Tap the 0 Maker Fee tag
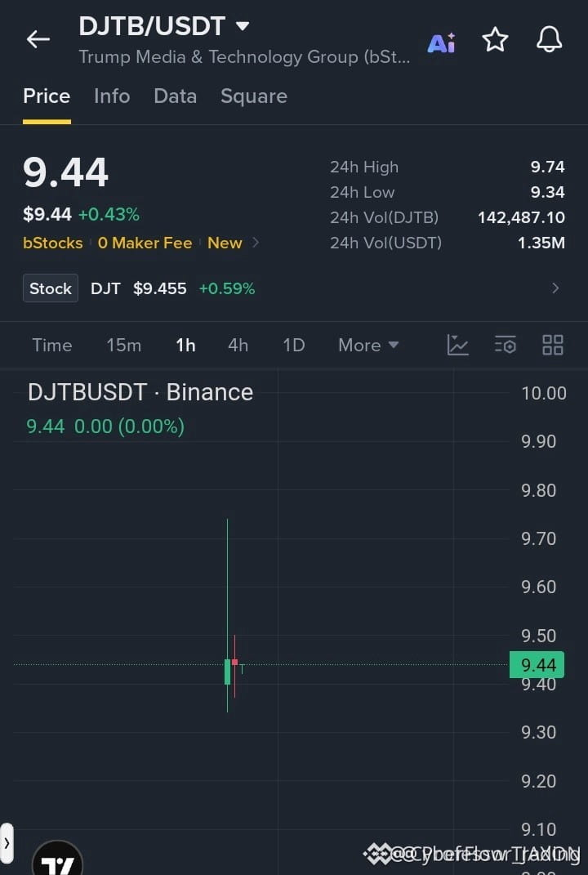This screenshot has width=588, height=875. (145, 243)
